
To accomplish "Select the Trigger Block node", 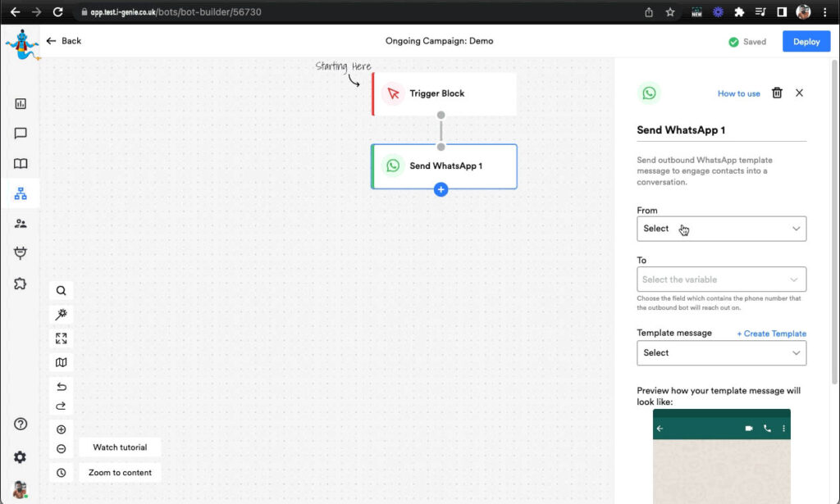I will click(444, 93).
